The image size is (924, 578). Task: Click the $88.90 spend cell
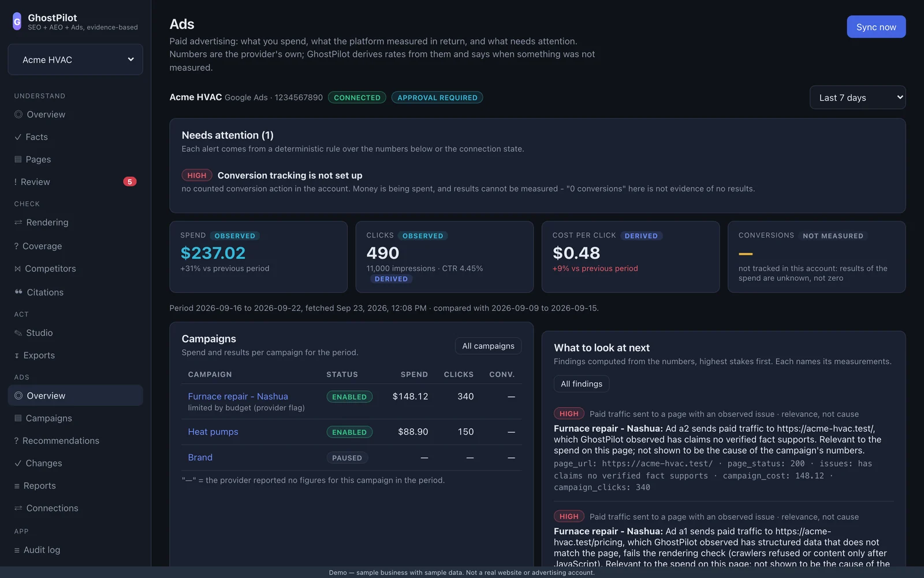tap(413, 432)
